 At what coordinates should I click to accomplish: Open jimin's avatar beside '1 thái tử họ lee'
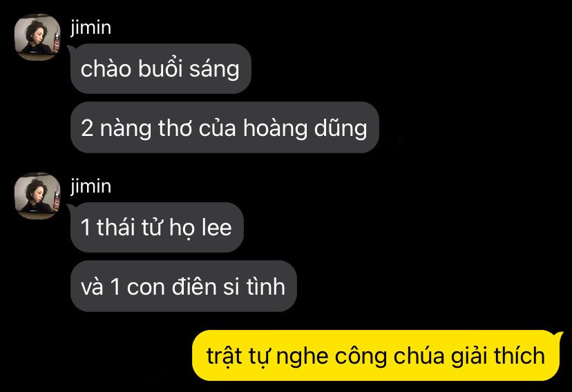tap(37, 196)
